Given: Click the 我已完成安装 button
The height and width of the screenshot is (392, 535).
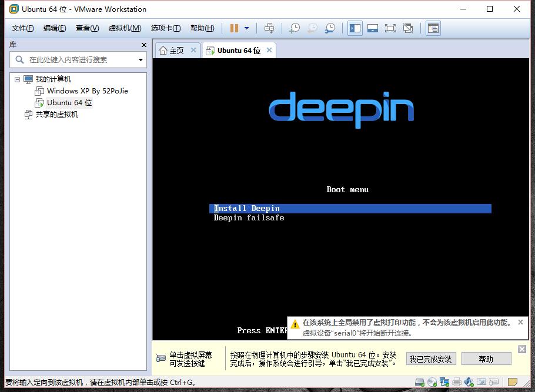Looking at the screenshot, I should [x=430, y=359].
